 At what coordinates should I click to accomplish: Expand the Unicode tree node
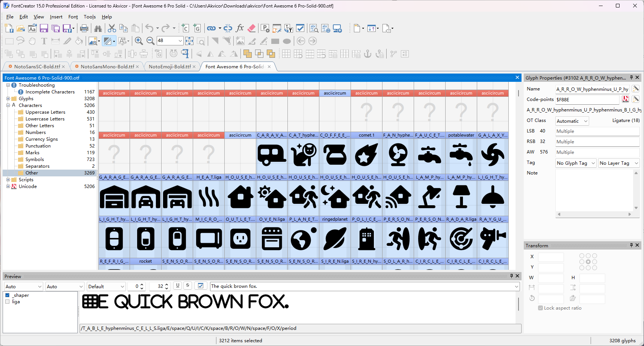(8, 186)
